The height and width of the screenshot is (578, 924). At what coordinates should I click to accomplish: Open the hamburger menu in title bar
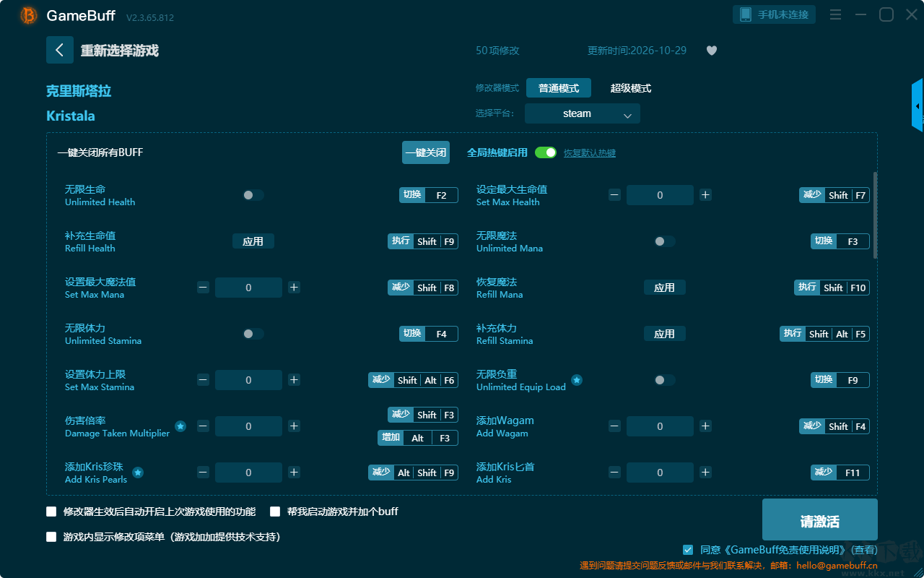[835, 14]
